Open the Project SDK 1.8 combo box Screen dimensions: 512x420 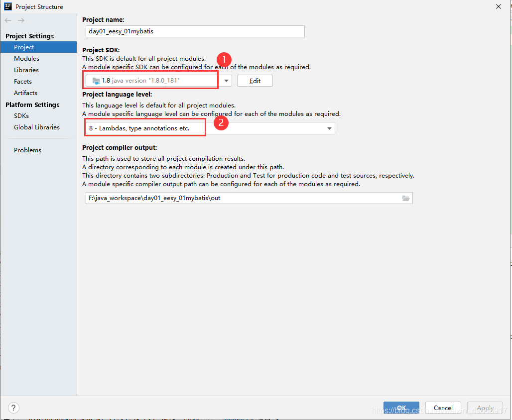[159, 81]
